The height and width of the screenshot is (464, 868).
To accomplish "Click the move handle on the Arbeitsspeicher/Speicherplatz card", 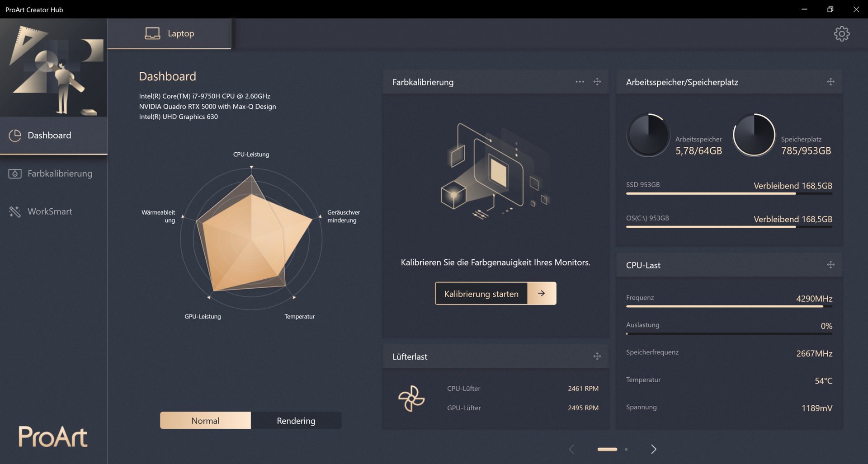I will click(830, 82).
